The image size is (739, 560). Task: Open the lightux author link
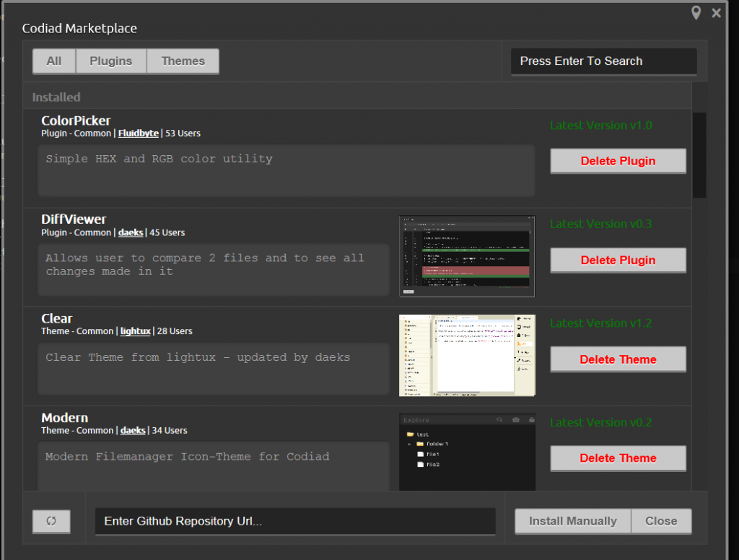pyautogui.click(x=135, y=331)
